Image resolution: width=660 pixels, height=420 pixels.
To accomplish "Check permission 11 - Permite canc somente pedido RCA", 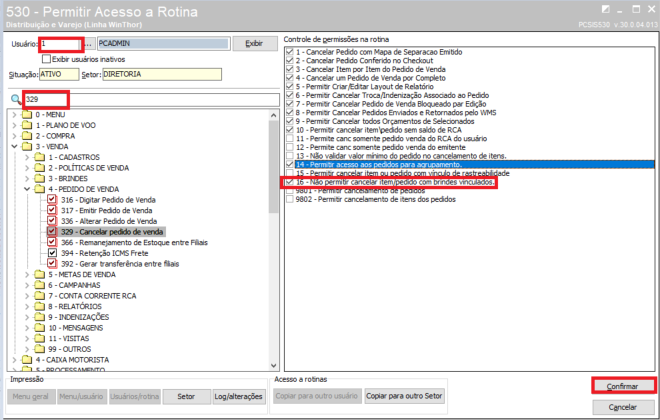I will [290, 138].
